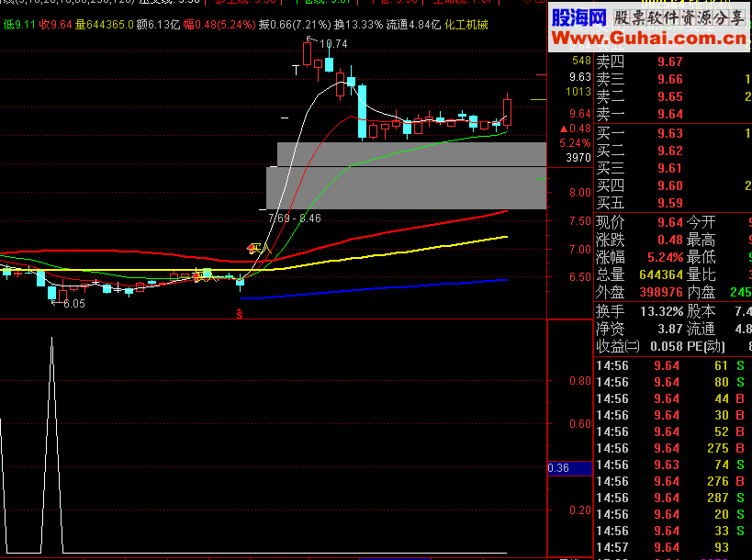Select the 10.74 high price label
The height and width of the screenshot is (560, 752).
point(333,44)
